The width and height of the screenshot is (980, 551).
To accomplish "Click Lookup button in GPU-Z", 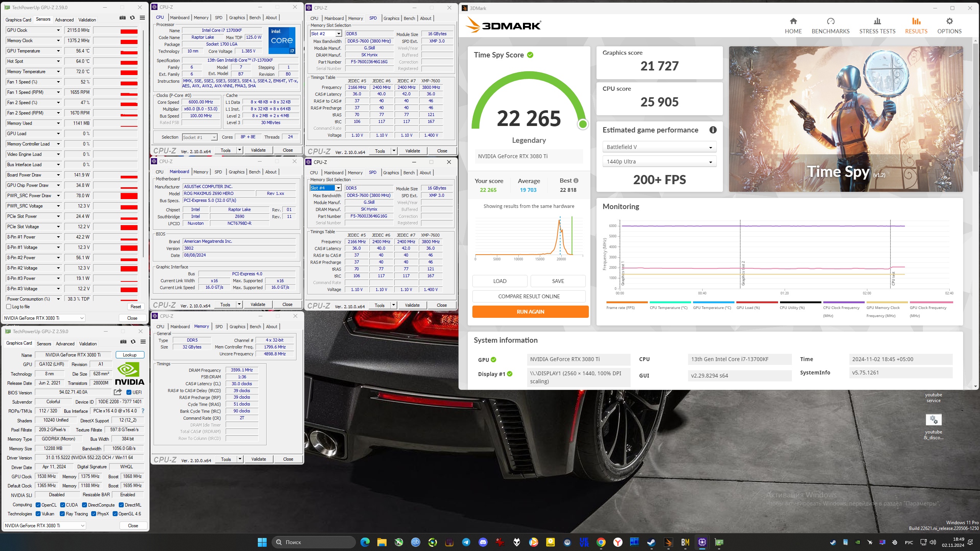I will (130, 355).
